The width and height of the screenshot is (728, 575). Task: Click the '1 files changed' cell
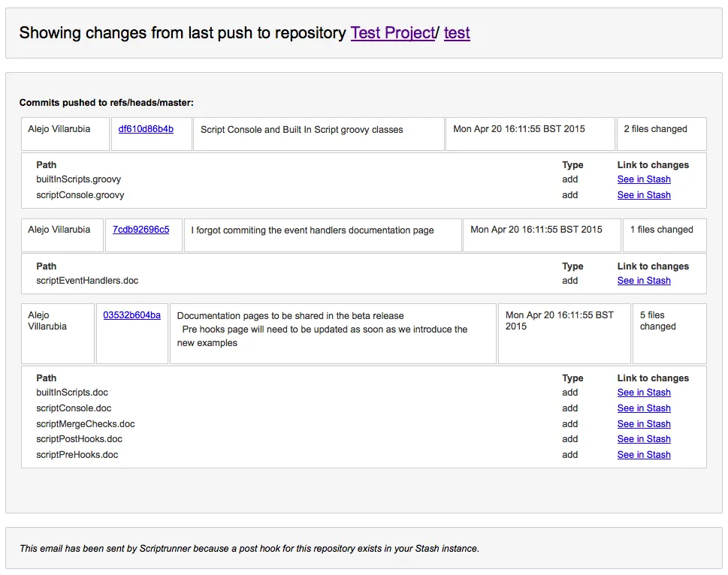pos(664,235)
